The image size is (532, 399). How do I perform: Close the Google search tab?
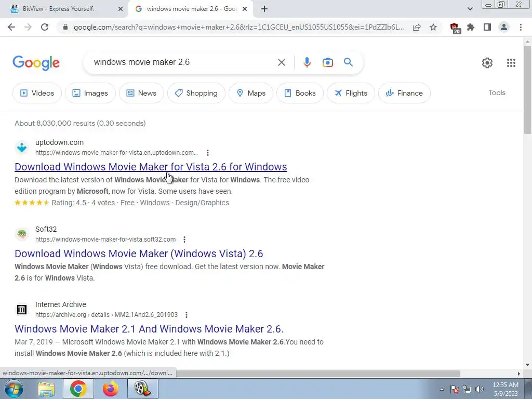coord(245,9)
